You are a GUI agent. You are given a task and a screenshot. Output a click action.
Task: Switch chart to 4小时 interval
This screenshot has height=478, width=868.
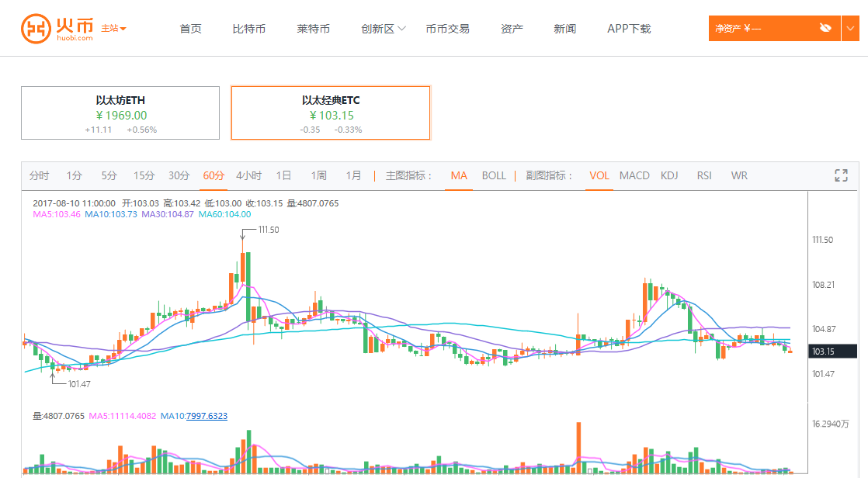(248, 175)
